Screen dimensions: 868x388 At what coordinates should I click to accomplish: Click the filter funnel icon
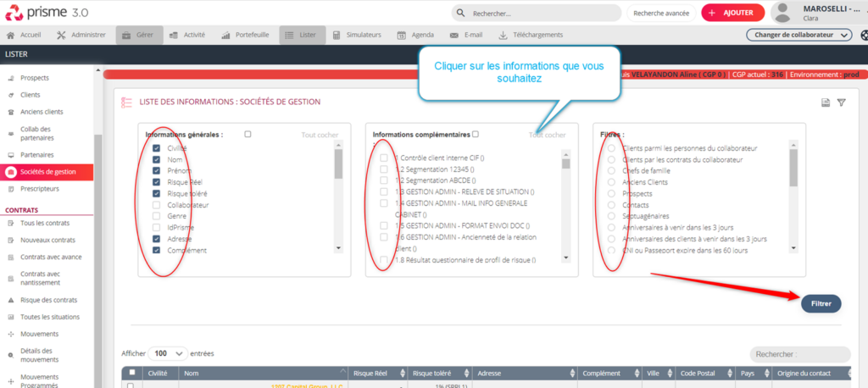[841, 103]
